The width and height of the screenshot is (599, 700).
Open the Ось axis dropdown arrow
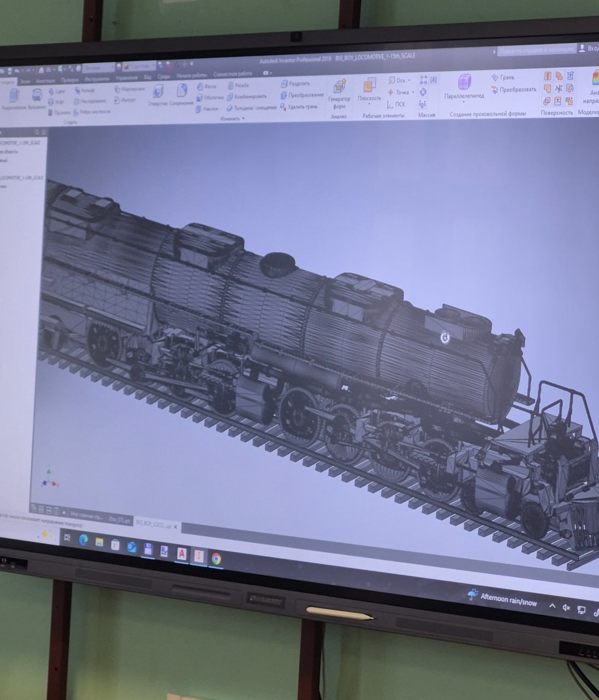[409, 80]
